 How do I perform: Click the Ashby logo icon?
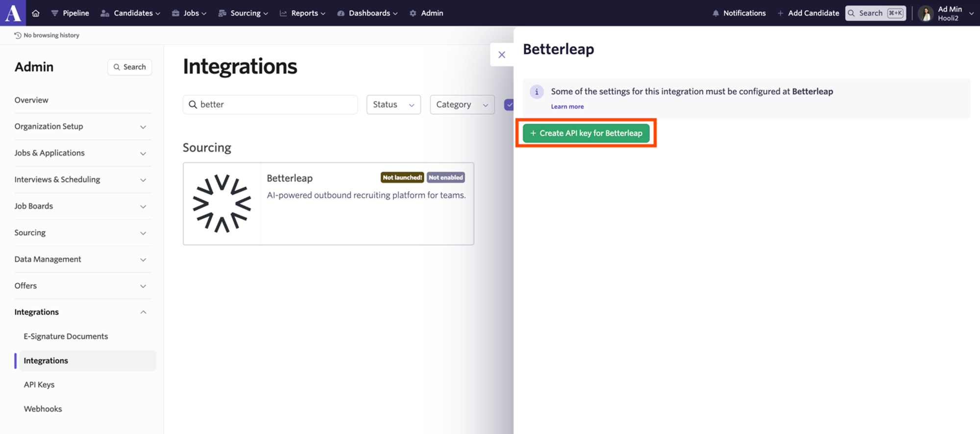(13, 13)
